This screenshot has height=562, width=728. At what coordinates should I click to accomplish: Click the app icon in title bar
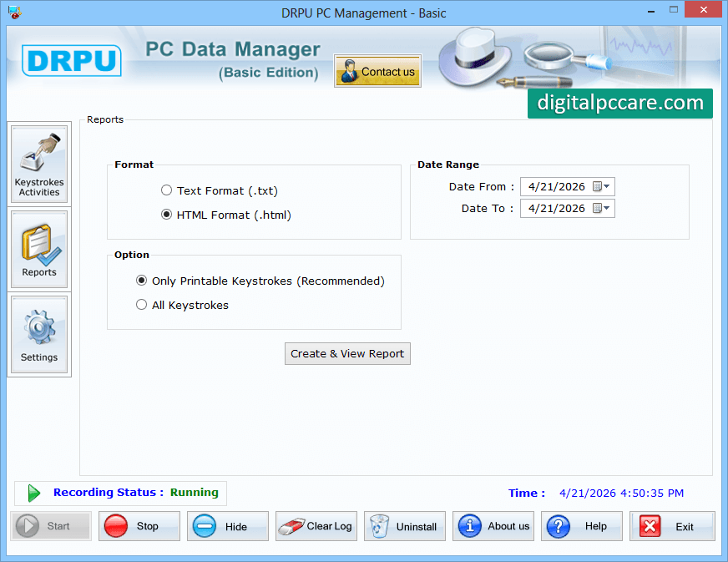click(14, 13)
